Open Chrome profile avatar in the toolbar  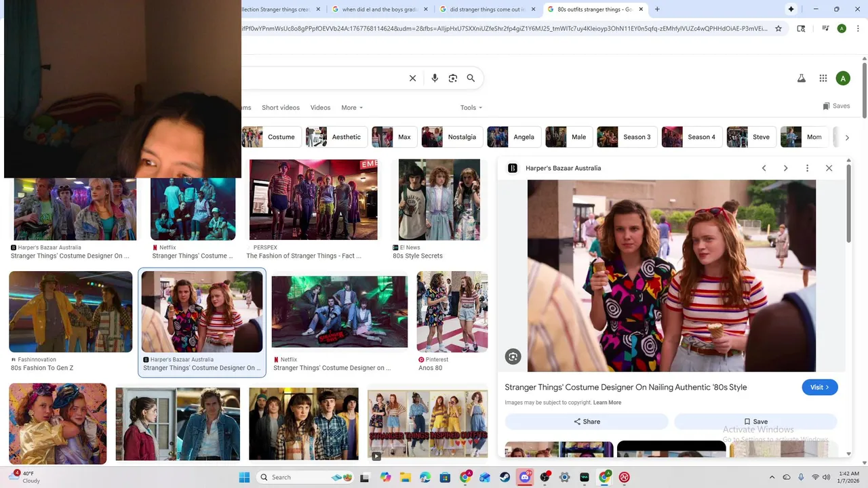(842, 28)
